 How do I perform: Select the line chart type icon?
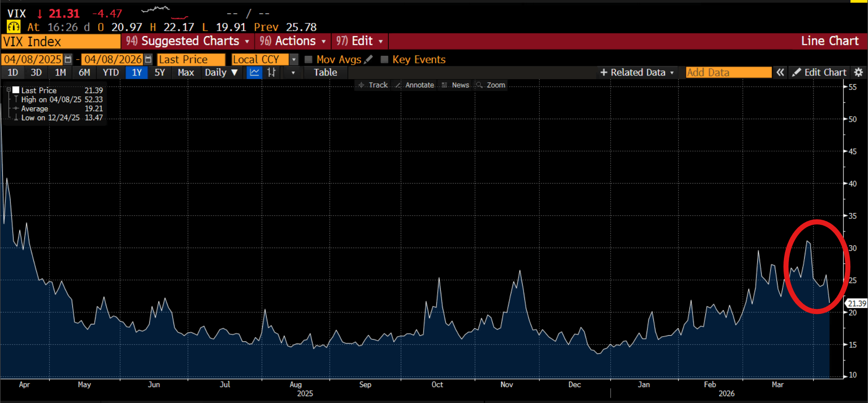[x=255, y=72]
